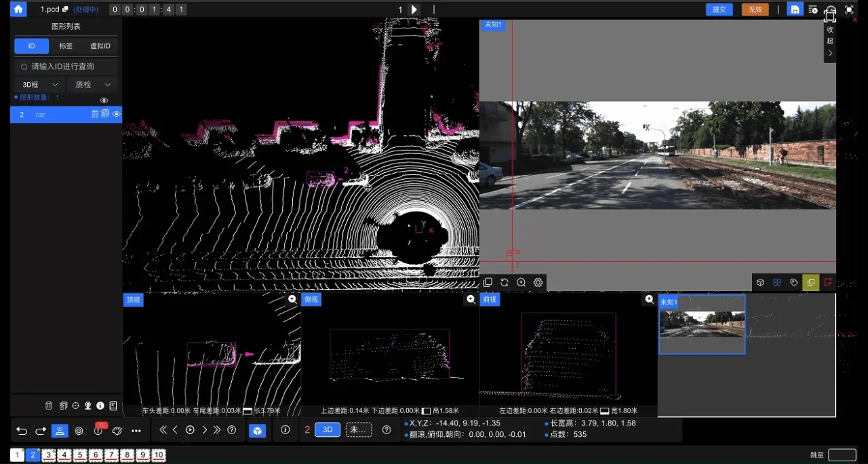Switch to the 虚拟ID tab

click(x=100, y=46)
